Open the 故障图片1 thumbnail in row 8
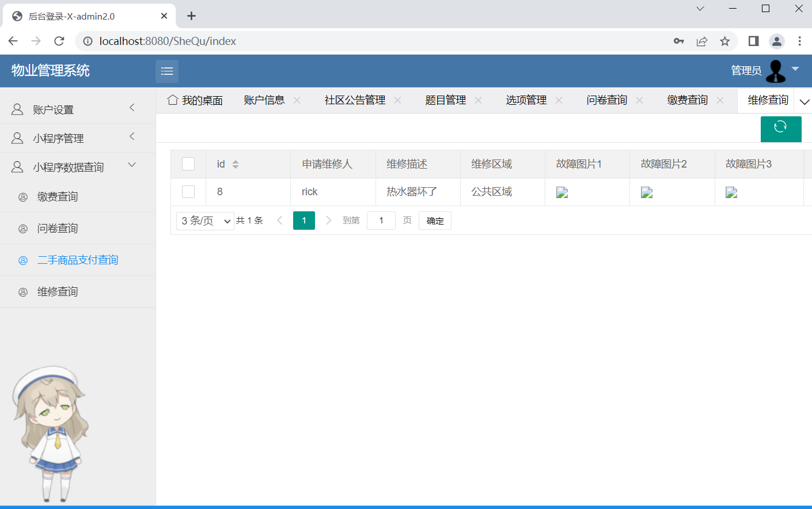812x509 pixels. coord(562,192)
